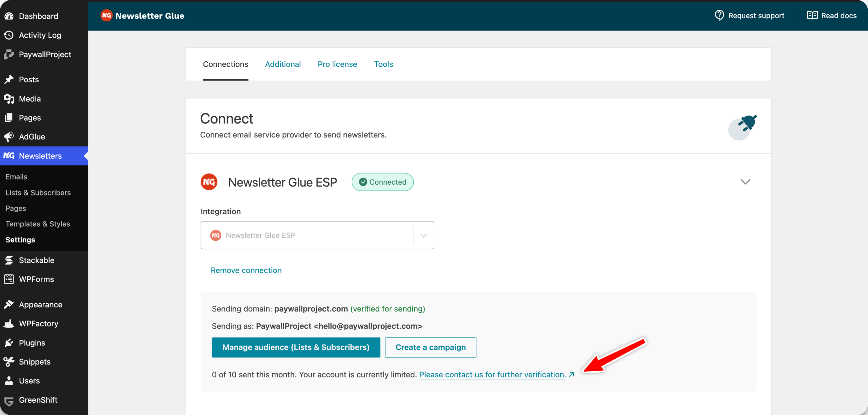
Task: Click the Create a campaign button
Action: [431, 347]
